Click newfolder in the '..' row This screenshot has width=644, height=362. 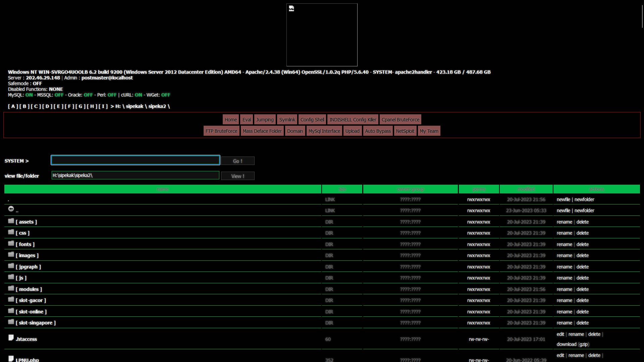pos(584,210)
